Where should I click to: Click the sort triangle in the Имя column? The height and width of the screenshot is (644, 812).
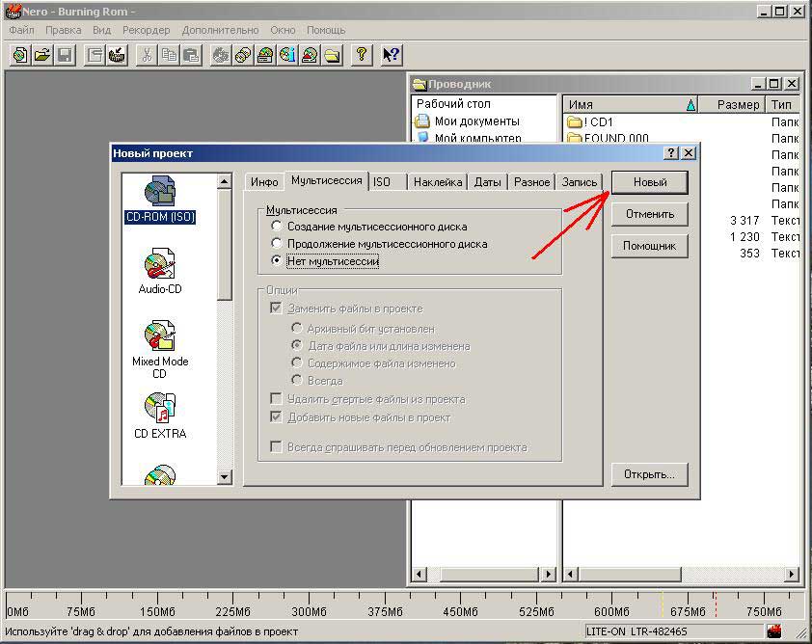point(690,105)
